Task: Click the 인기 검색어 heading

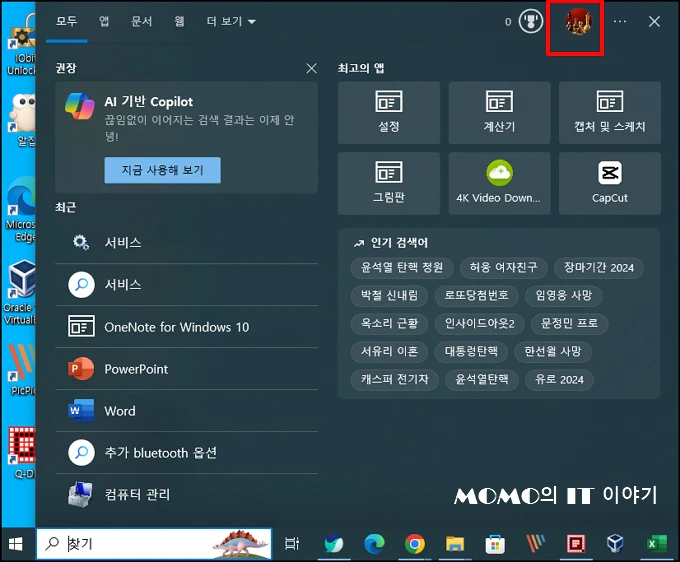Action: tap(399, 243)
